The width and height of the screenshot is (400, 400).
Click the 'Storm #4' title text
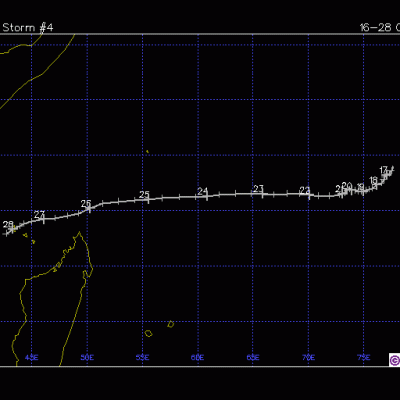tap(28, 27)
